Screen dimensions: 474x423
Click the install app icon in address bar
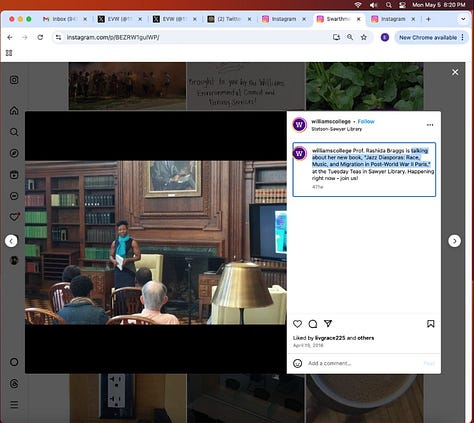(336, 37)
